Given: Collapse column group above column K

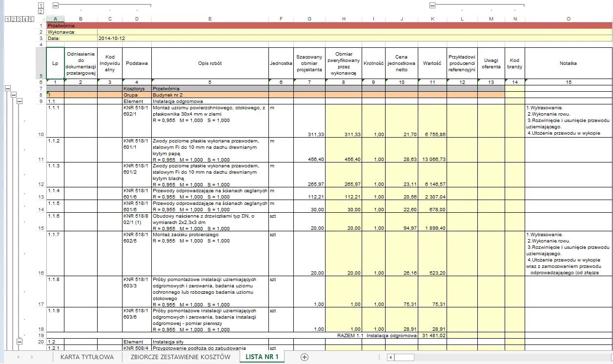Looking at the screenshot, I should click(x=432, y=5).
